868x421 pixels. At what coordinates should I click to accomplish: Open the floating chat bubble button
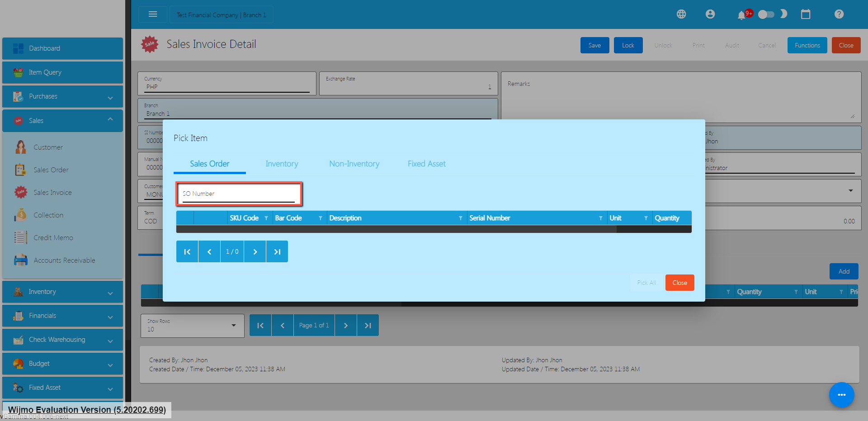click(x=841, y=395)
